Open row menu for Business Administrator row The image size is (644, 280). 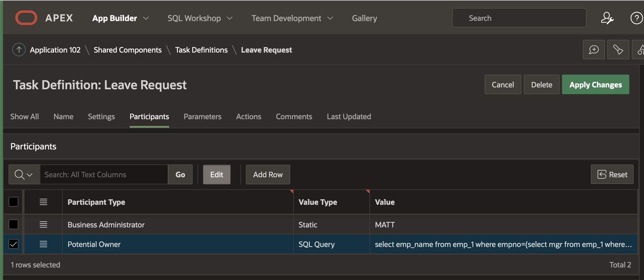43,225
